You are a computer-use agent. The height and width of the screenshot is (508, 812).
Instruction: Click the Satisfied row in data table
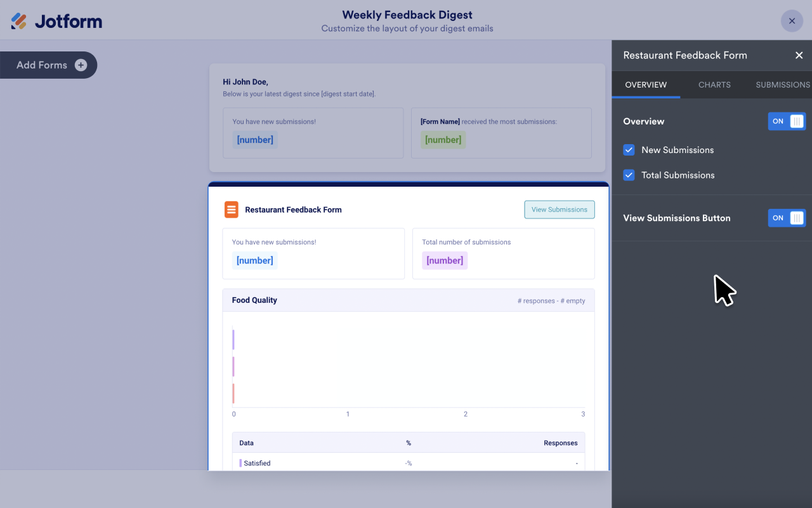(x=408, y=463)
